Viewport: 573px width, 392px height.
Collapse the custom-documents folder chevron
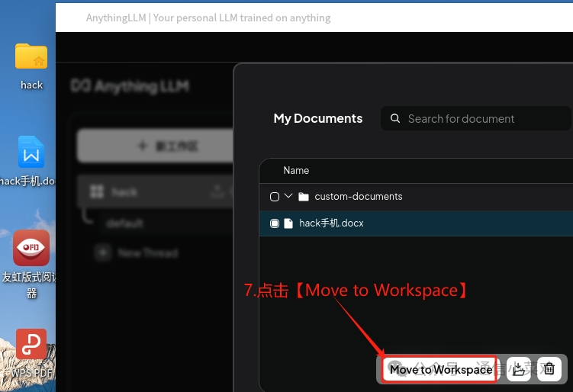(288, 196)
